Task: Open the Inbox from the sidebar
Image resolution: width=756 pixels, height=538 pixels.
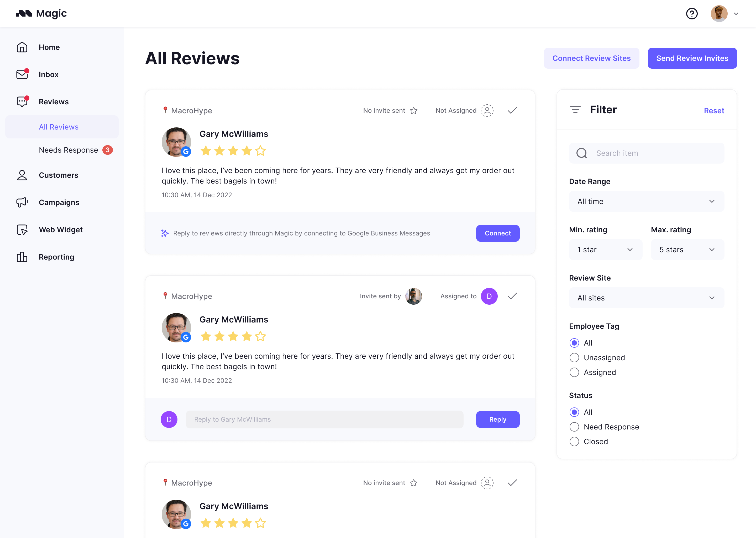Action: click(x=48, y=74)
